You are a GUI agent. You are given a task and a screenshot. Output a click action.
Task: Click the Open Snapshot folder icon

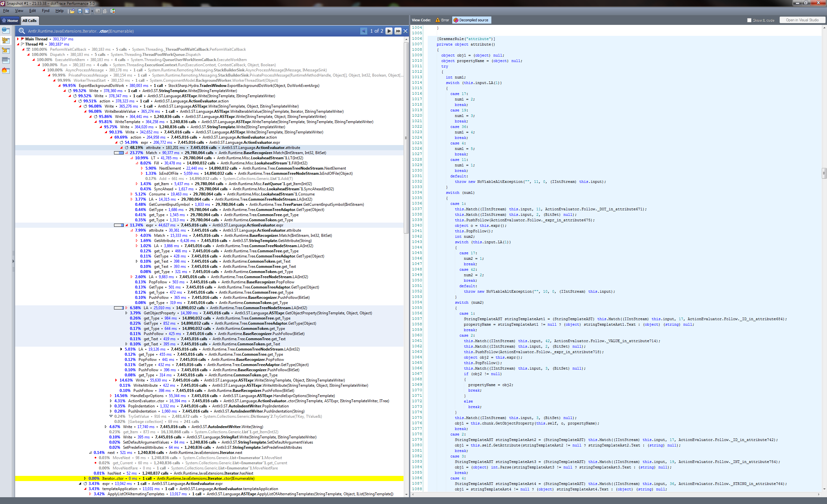72,11
